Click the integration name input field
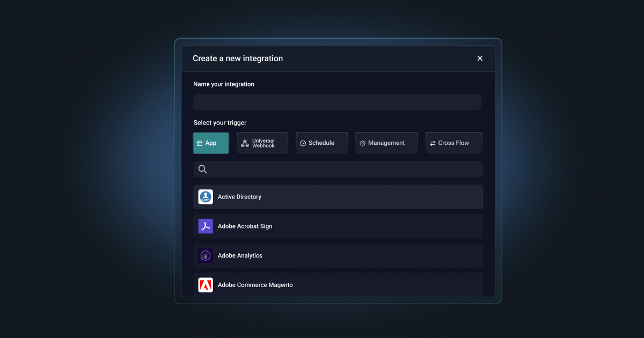Image resolution: width=644 pixels, height=338 pixels. pyautogui.click(x=338, y=102)
